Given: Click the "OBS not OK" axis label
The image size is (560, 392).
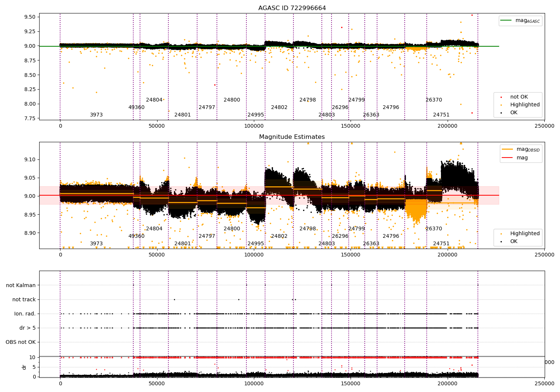Looking at the screenshot, I should click(x=21, y=342).
